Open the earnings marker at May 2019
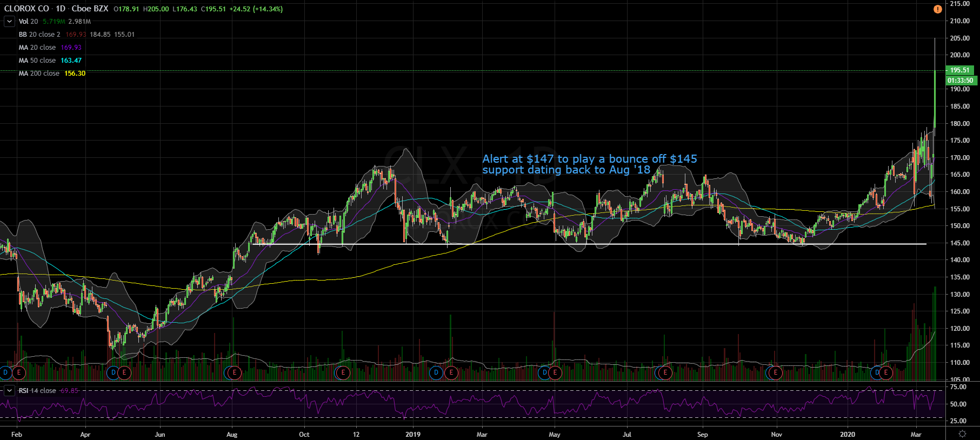 (555, 372)
